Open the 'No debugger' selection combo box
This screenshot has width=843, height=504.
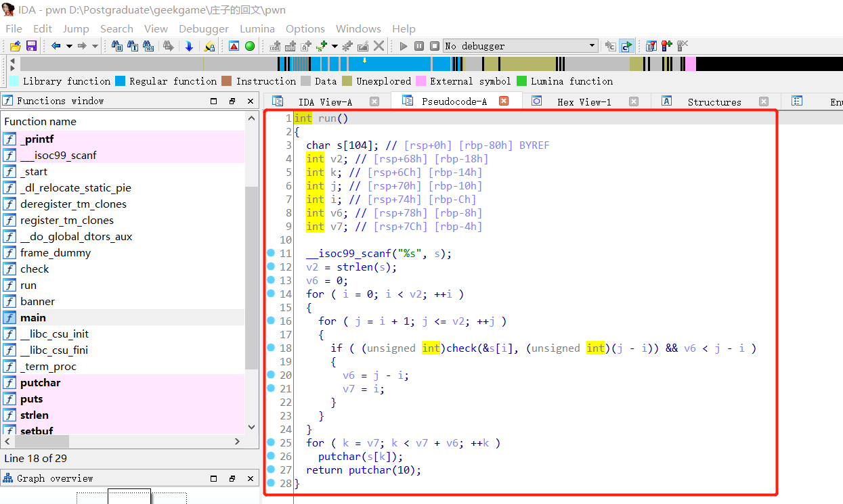(x=521, y=46)
